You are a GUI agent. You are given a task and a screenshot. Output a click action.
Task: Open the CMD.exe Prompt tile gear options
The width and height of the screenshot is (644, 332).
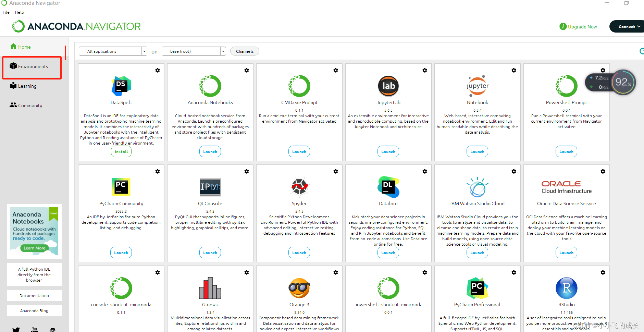pos(336,70)
